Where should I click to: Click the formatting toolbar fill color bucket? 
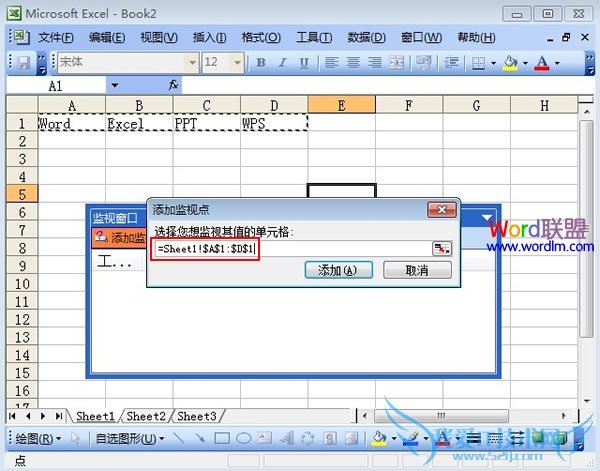(510, 63)
